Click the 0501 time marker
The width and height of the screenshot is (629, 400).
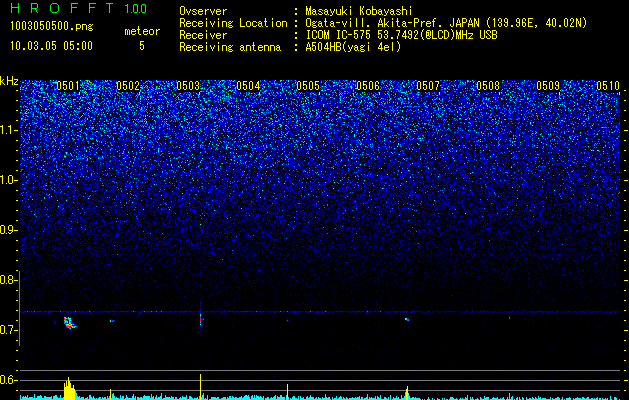click(68, 86)
